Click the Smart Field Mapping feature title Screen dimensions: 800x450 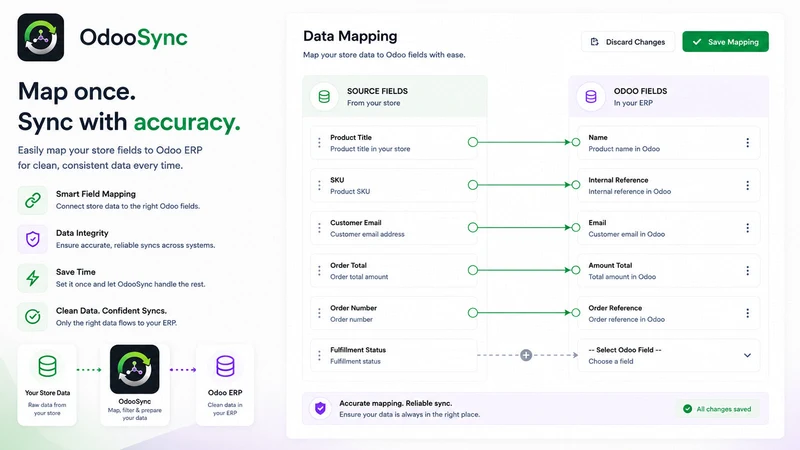(96, 194)
